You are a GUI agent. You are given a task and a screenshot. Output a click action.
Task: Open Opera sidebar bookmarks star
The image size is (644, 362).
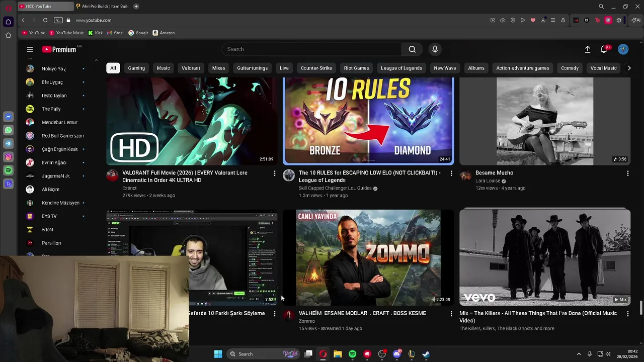pos(8,35)
